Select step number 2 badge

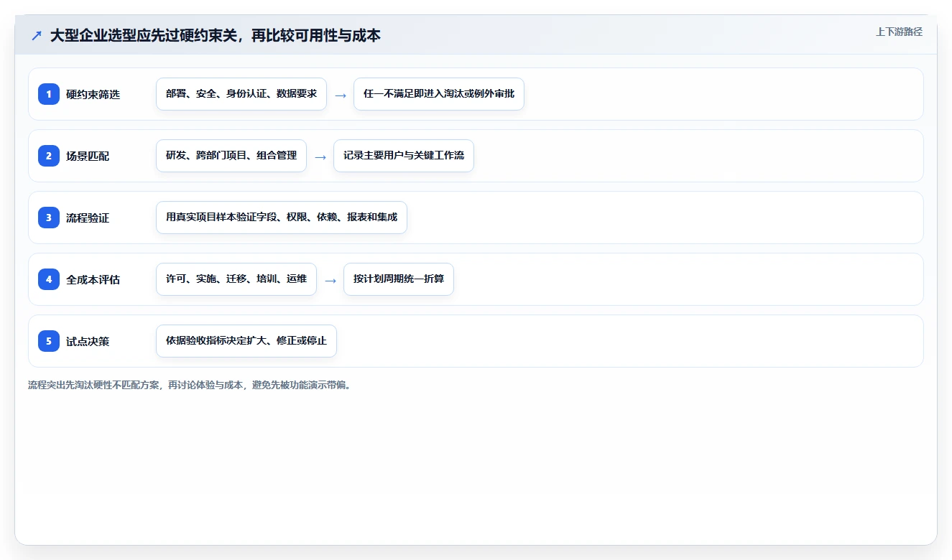tap(49, 156)
